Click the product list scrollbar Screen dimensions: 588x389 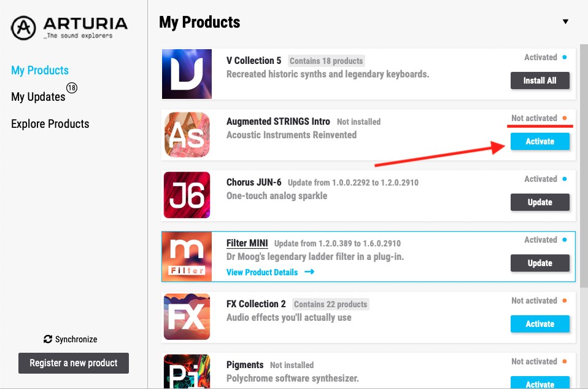point(584,165)
